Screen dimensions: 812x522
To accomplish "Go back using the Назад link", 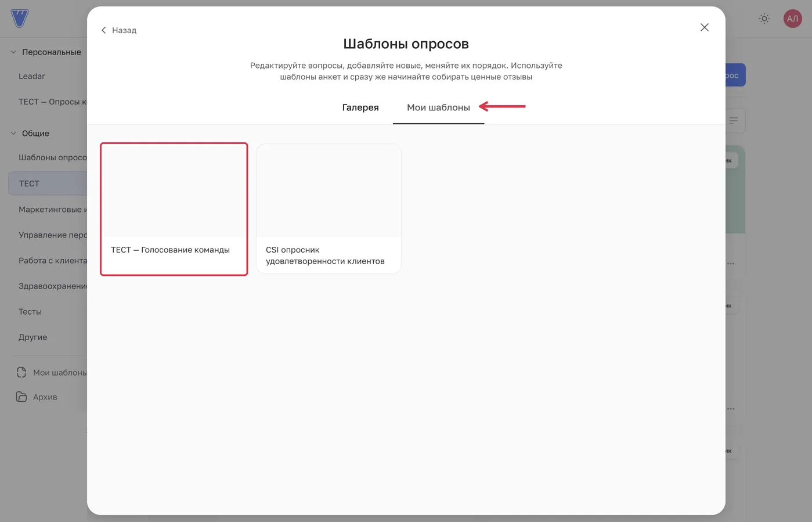I will 118,30.
